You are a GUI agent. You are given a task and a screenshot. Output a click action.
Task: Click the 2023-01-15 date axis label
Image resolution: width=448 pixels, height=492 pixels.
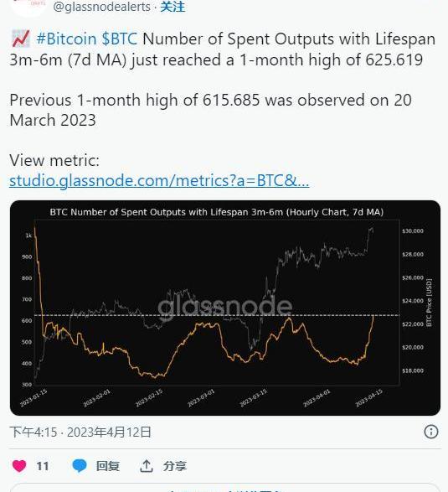(x=33, y=398)
